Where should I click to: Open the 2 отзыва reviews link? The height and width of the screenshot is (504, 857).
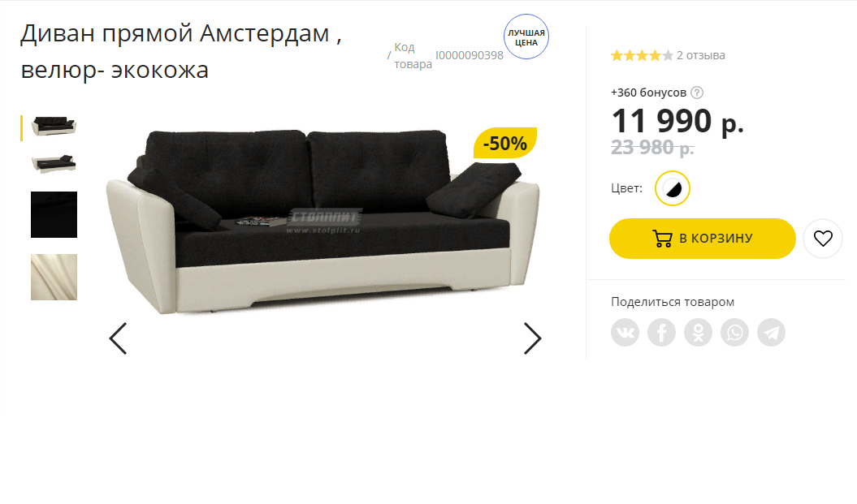pyautogui.click(x=701, y=55)
